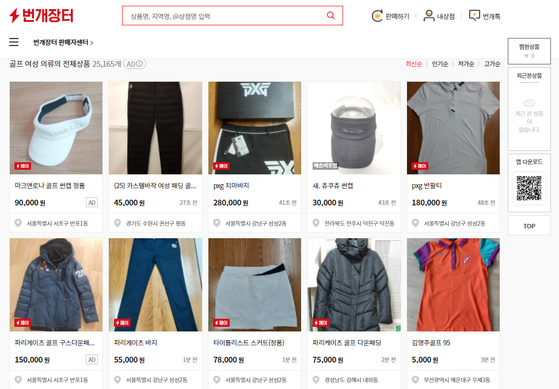The width and height of the screenshot is (559, 389).
Task: Click 번개페이 badge on navy jacket image
Action: coord(23,323)
